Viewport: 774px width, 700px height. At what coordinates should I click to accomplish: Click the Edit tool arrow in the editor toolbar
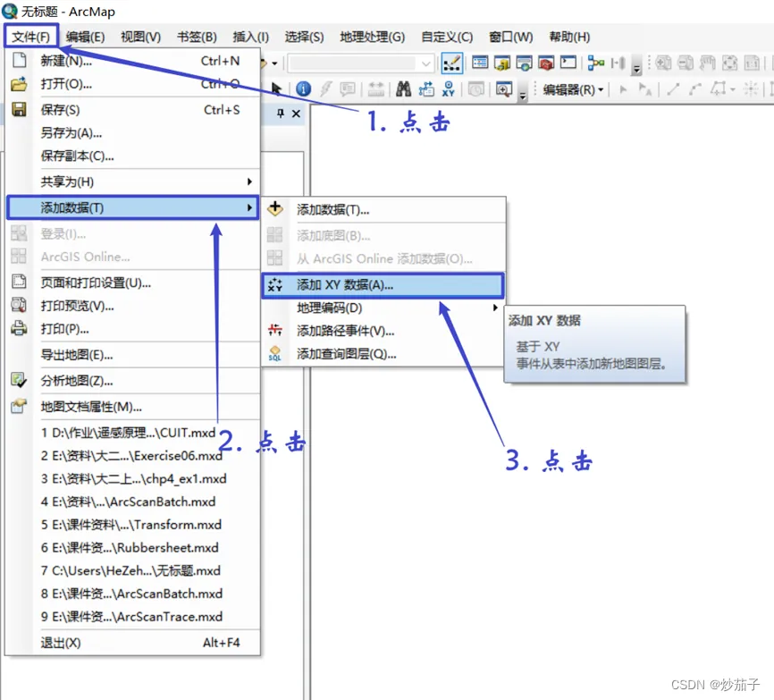click(x=623, y=89)
